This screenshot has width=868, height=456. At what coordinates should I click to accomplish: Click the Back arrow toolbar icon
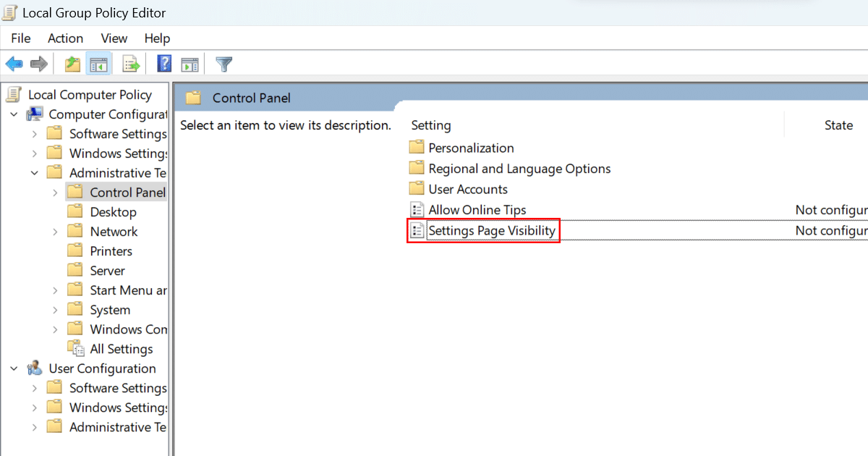click(14, 64)
